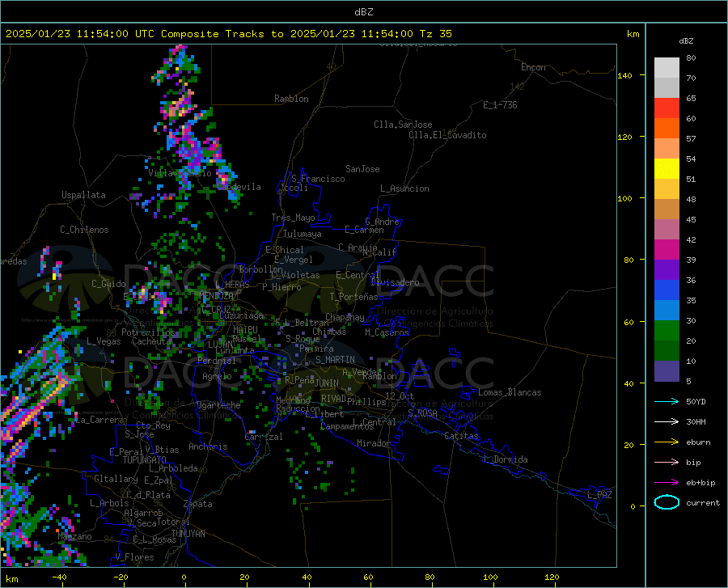
Task: Click the MAIPU map label
Action: tap(245, 330)
